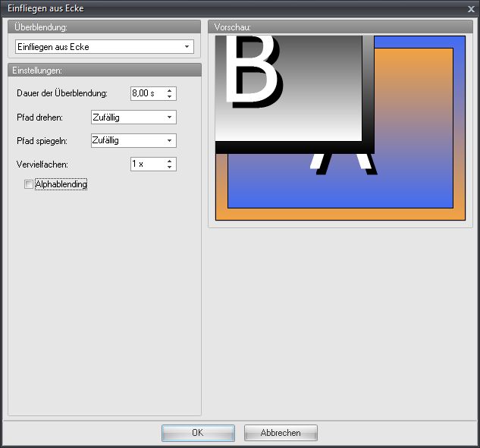Cancel with the Abbrechen button
Screen dimensions: 480x448
click(x=281, y=433)
